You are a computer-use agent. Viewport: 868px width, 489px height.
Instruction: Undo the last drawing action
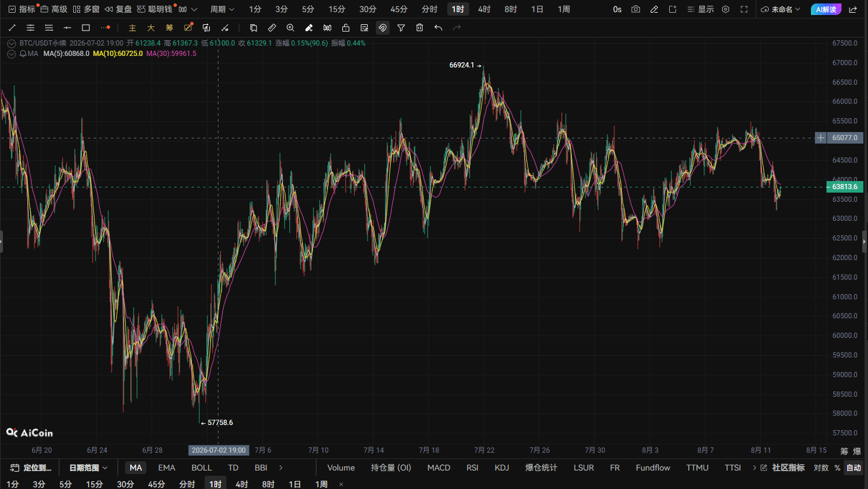[438, 28]
